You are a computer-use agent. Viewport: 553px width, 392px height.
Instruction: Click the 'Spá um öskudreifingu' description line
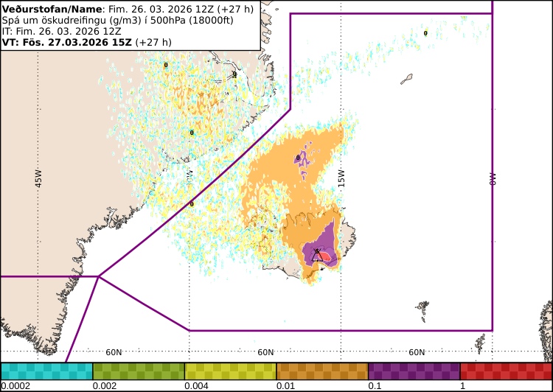117,20
